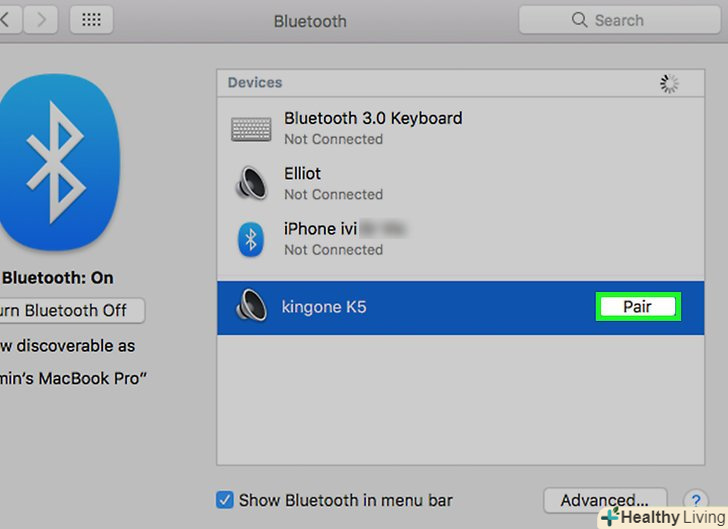Viewport: 728px width, 529px height.
Task: Click the MacBook Pro discoverable name text
Action: [x=73, y=379]
